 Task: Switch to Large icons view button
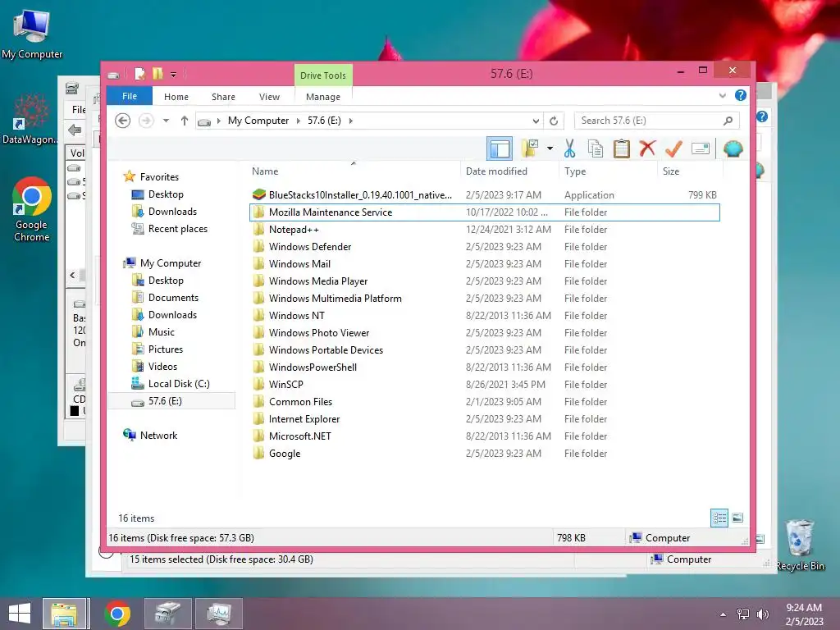click(737, 518)
